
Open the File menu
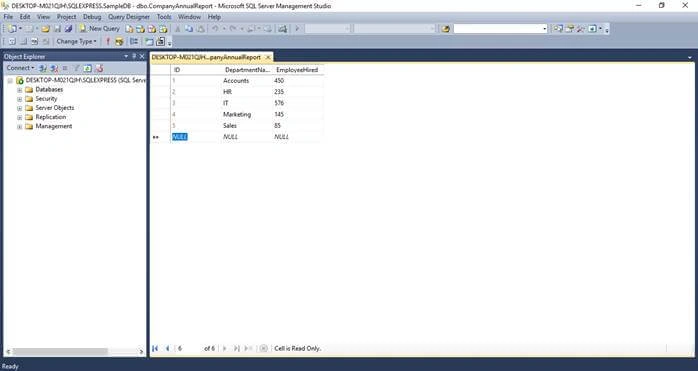8,16
